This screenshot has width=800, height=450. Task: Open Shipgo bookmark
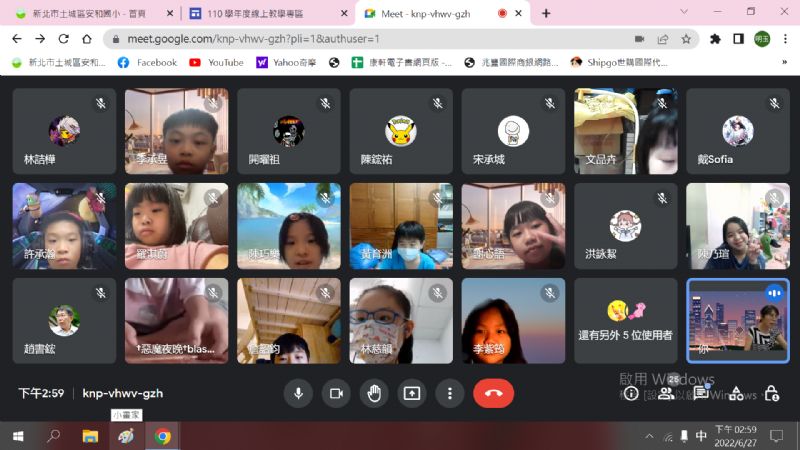619,62
